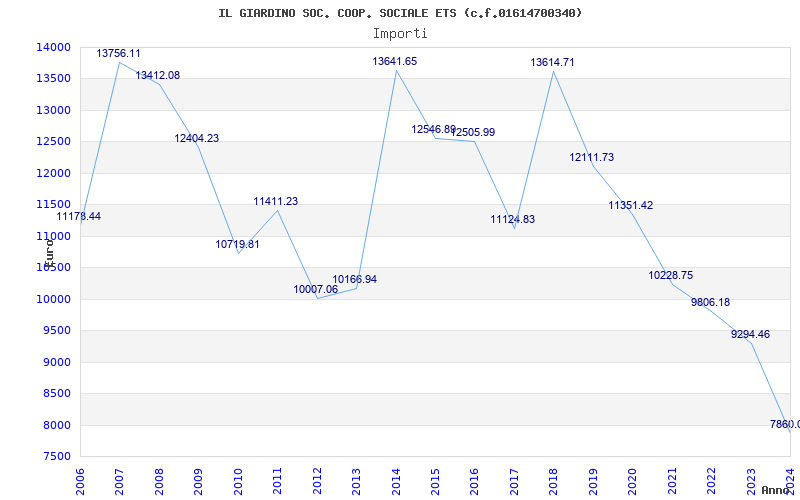Click x-axis year 2012
The height and width of the screenshot is (500, 800).
pyautogui.click(x=317, y=481)
